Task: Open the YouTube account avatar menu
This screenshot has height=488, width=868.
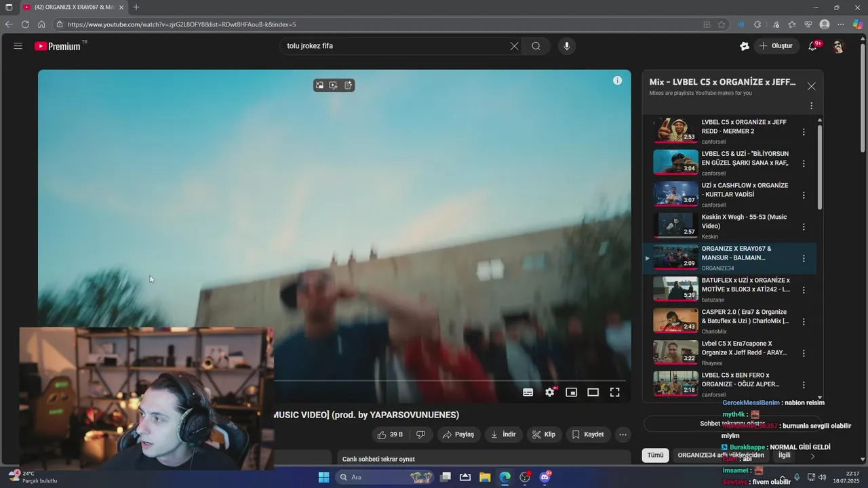Action: (838, 46)
